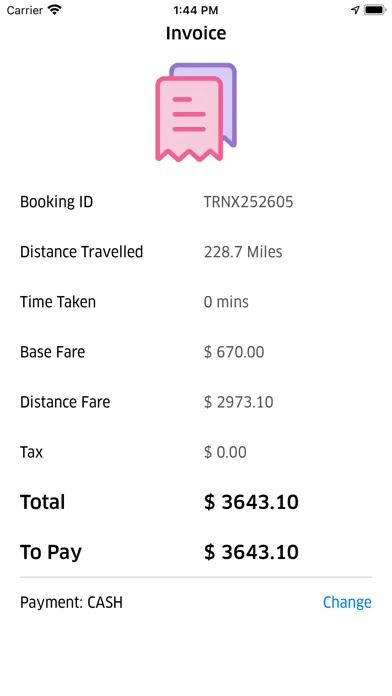The image size is (392, 696).
Task: Tap the Booking ID label
Action: 56,202
